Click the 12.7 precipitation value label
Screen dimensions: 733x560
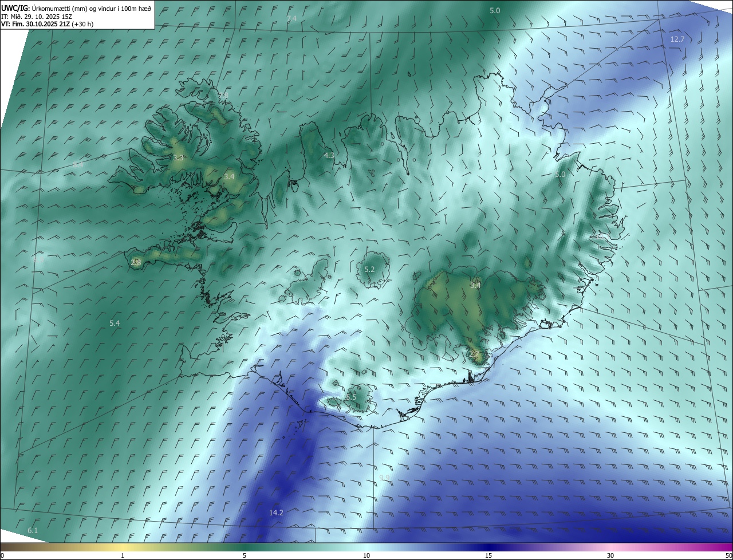(677, 39)
